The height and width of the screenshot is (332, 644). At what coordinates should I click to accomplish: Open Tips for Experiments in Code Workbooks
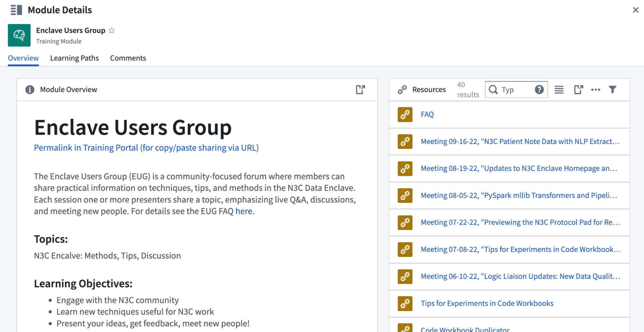tap(487, 303)
